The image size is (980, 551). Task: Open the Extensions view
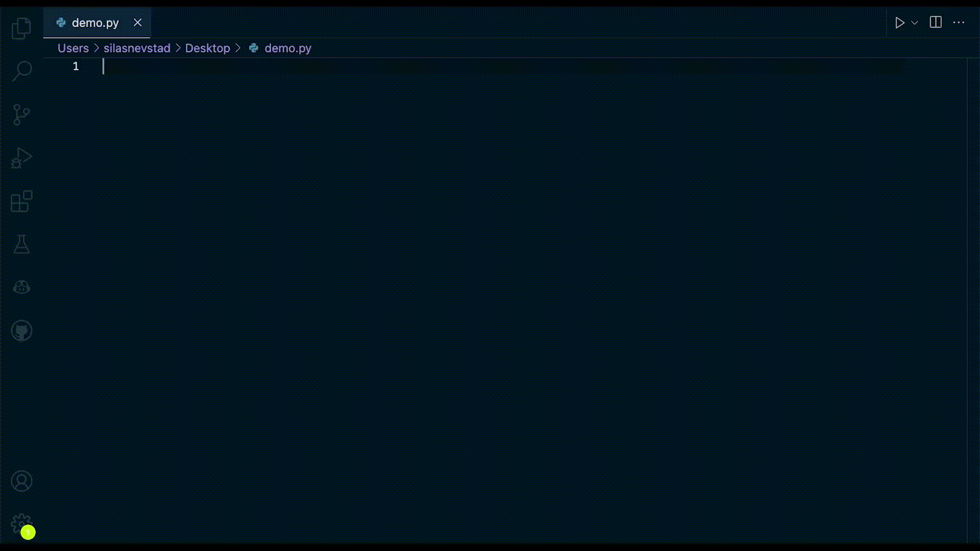(x=21, y=202)
